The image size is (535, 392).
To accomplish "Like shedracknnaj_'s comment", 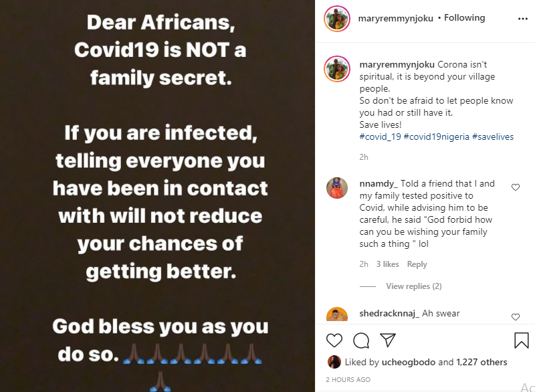I will [x=516, y=316].
